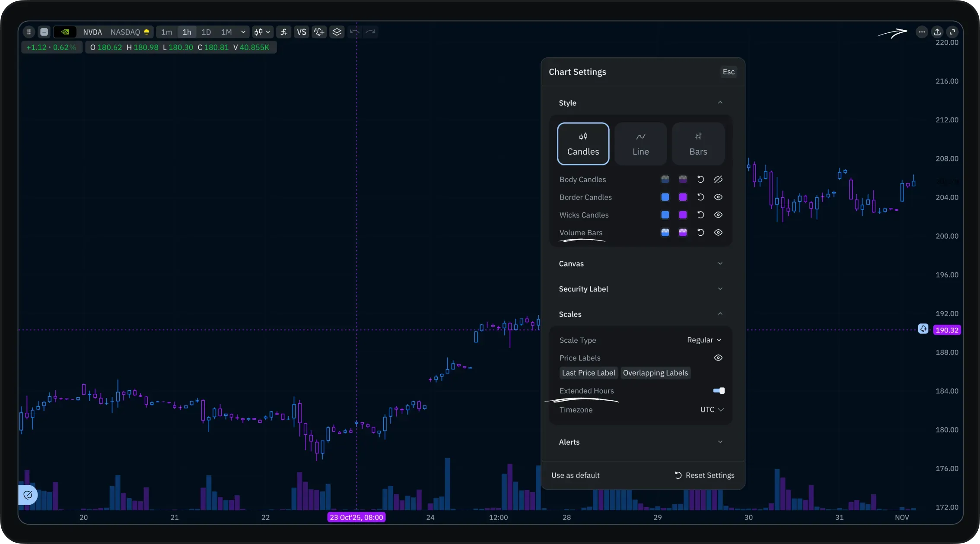Click the Reset Settings button
The image size is (980, 544).
point(704,475)
